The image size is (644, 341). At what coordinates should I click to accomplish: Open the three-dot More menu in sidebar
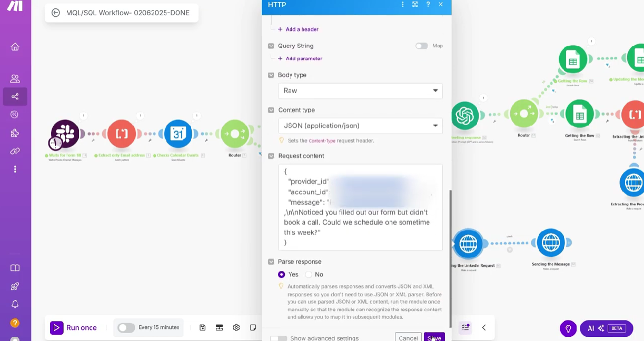15,169
